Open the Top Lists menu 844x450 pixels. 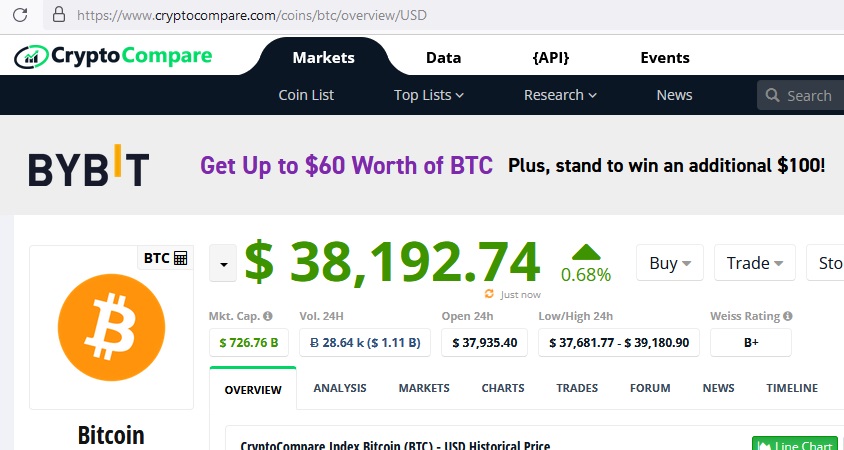tap(429, 95)
